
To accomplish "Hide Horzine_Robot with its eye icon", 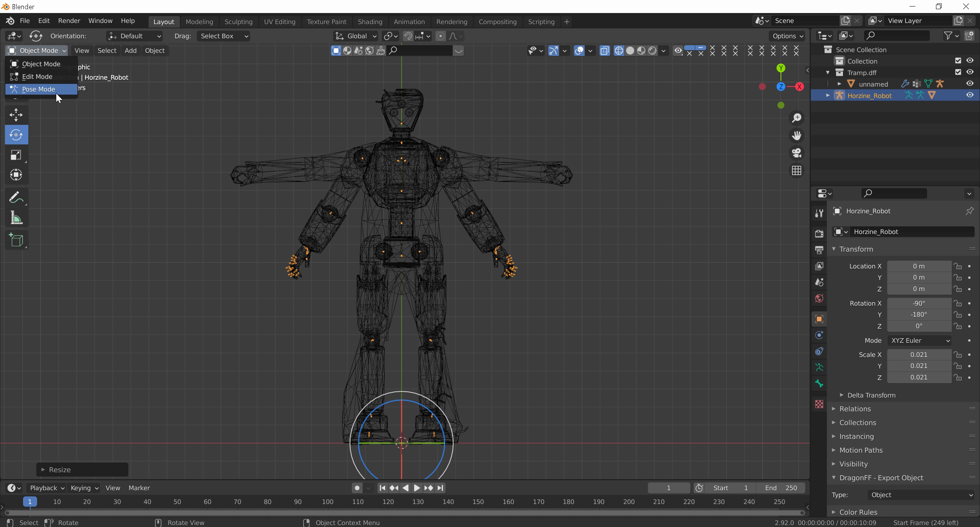I will tap(970, 95).
